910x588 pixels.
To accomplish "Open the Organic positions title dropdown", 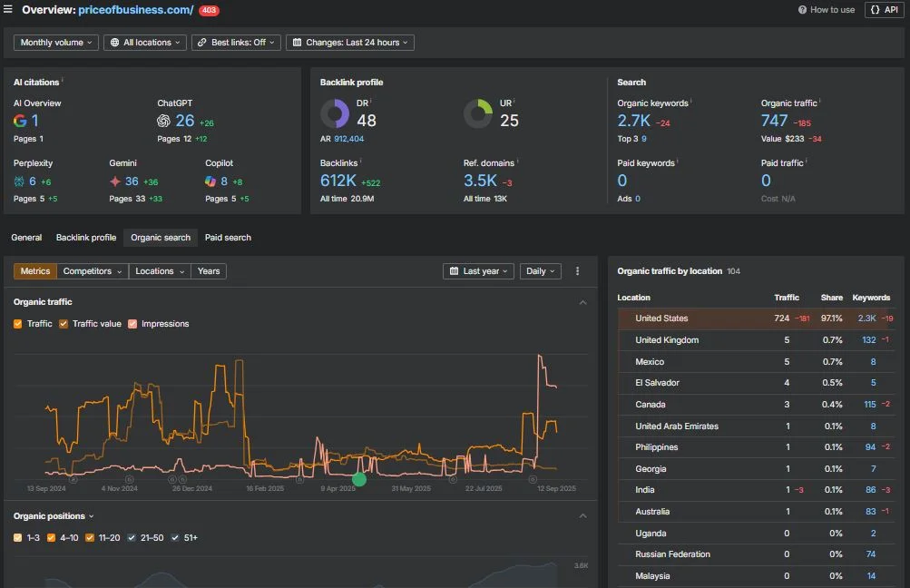I will (54, 516).
